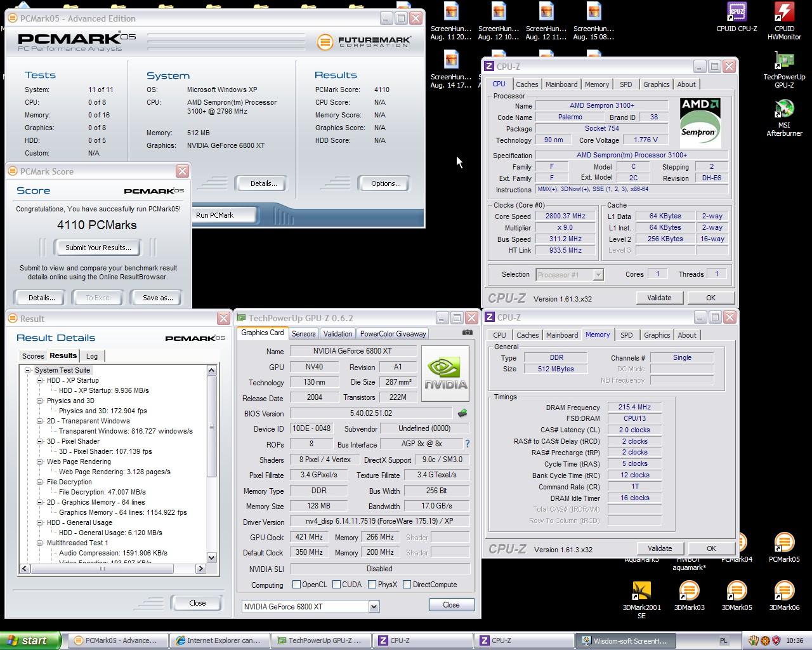The width and height of the screenshot is (812, 650).
Task: Collapse the System Test Suite tree node
Action: (28, 370)
